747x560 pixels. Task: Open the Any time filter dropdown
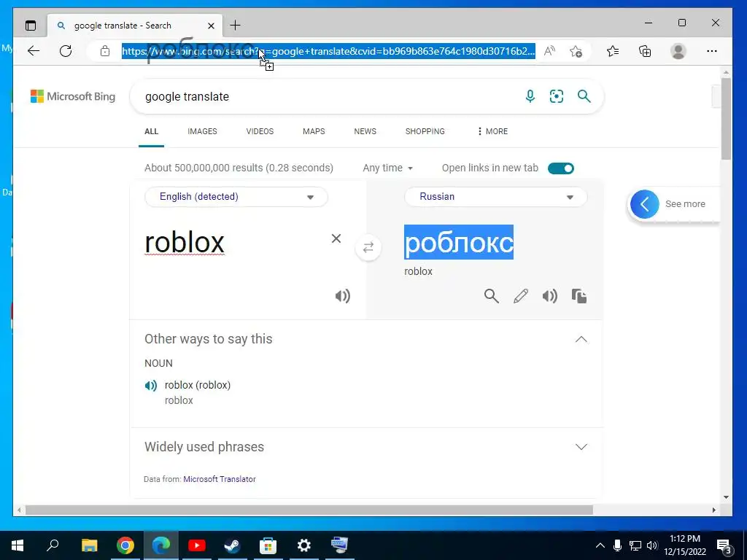click(388, 168)
